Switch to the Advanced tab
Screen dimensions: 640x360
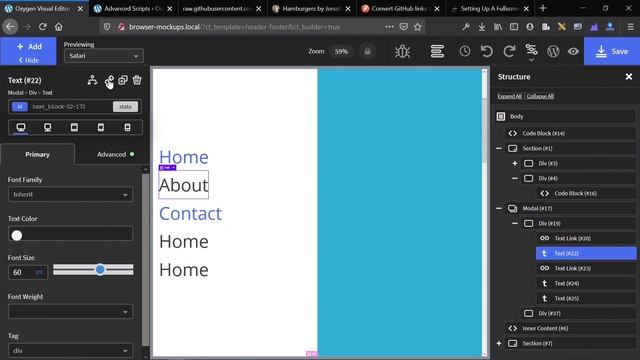111,154
